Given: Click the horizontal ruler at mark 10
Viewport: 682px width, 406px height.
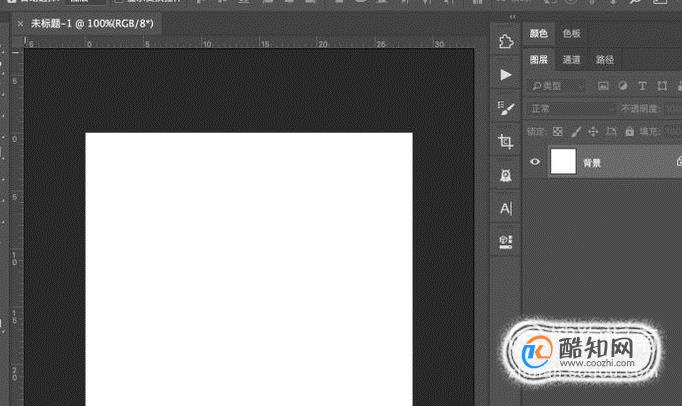Looking at the screenshot, I should (x=207, y=43).
